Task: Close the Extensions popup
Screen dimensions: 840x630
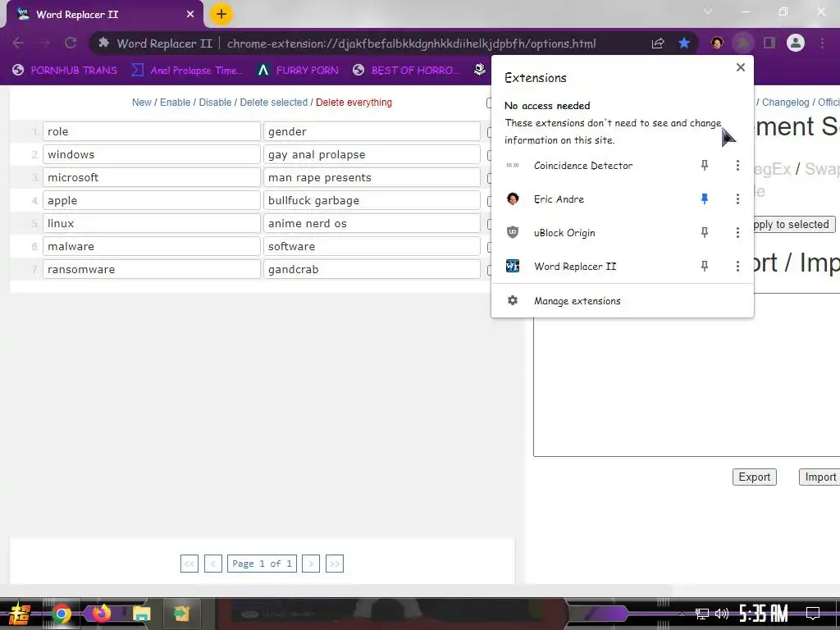Action: tap(741, 67)
